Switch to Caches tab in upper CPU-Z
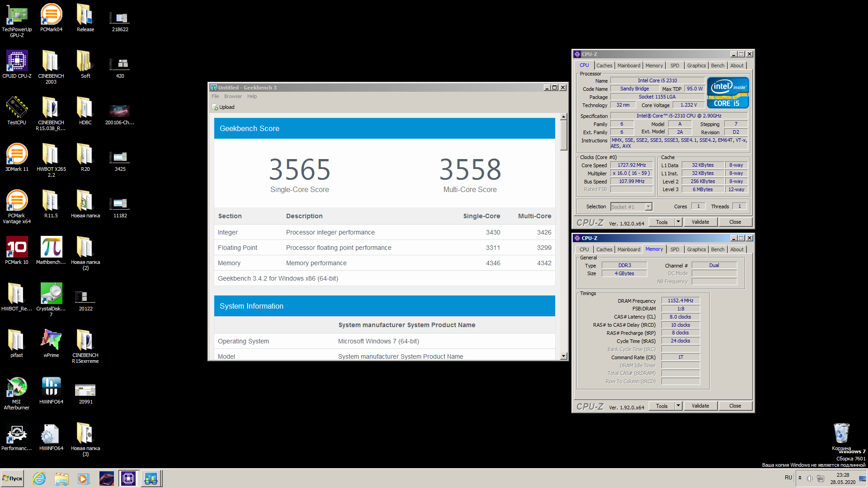The width and height of the screenshot is (868, 488). click(x=604, y=66)
